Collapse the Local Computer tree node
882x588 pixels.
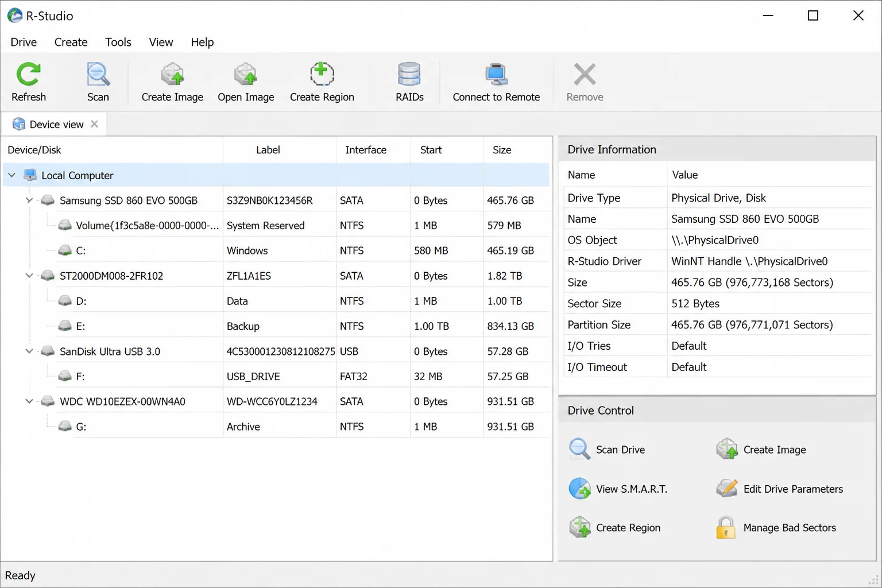click(11, 175)
